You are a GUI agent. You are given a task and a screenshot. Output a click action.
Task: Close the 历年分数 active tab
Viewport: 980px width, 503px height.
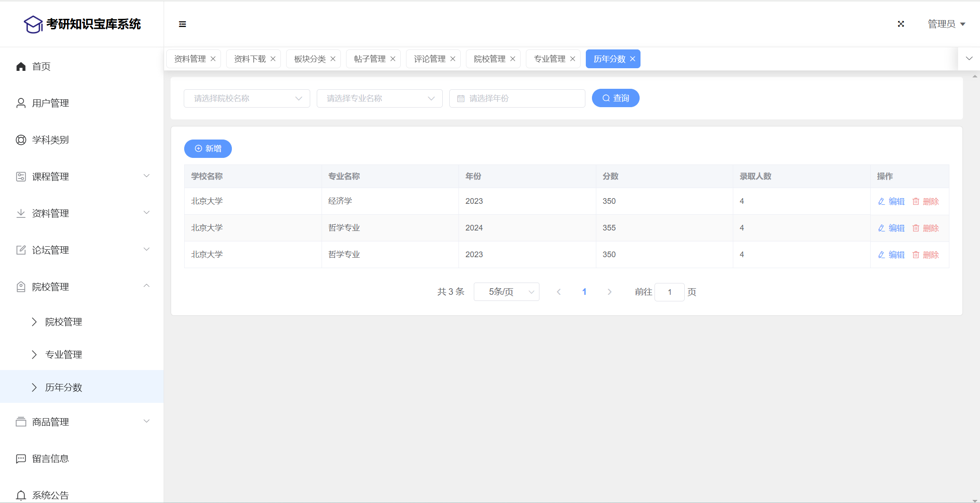(633, 59)
